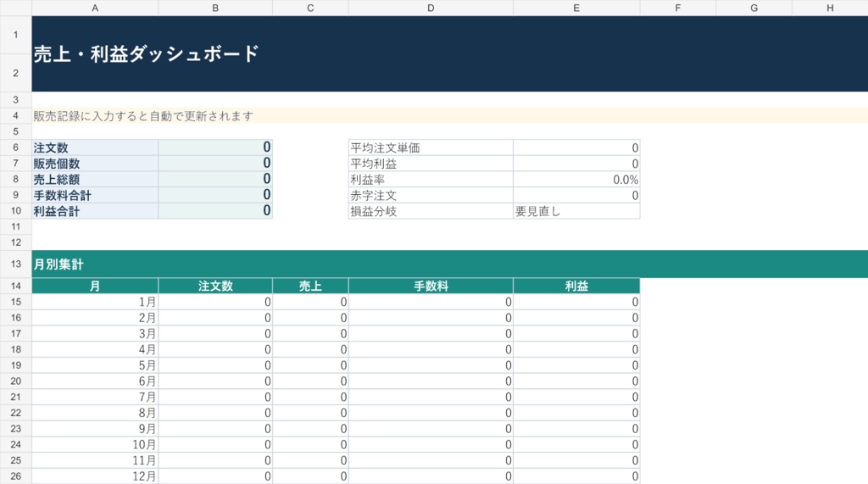Image resolution: width=868 pixels, height=484 pixels.
Task: Select the 平均利益 label
Action: pyautogui.click(x=431, y=164)
